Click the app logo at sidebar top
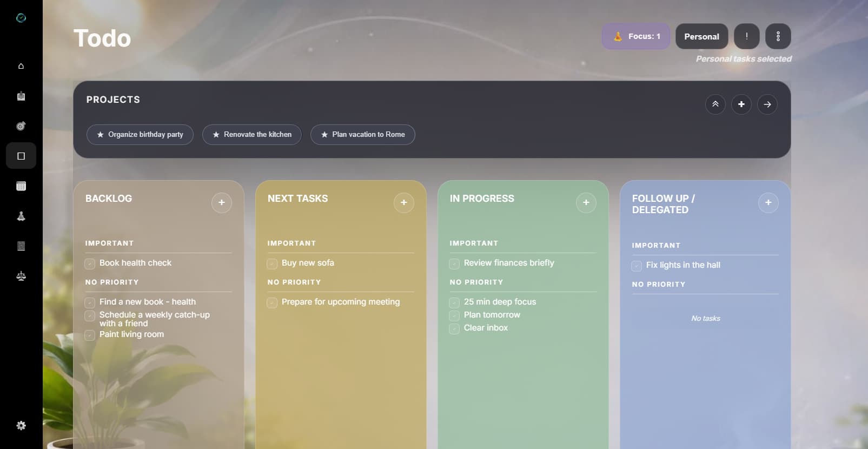 21,18
